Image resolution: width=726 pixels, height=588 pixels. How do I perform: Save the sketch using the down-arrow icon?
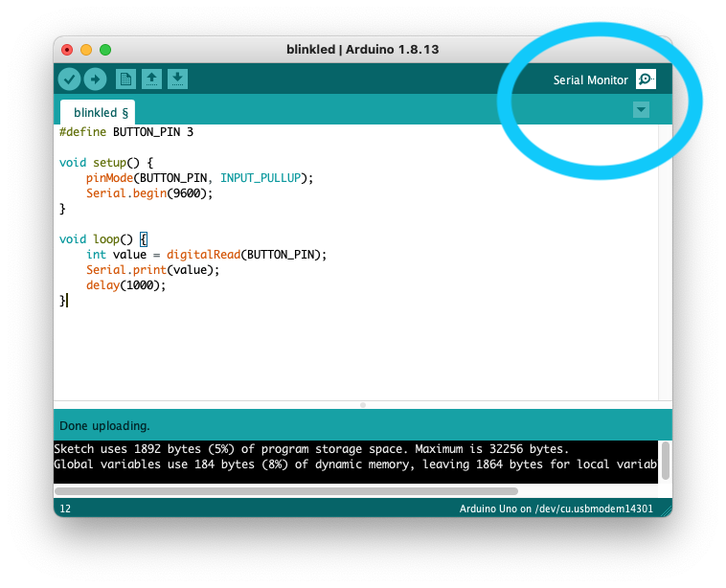177,79
